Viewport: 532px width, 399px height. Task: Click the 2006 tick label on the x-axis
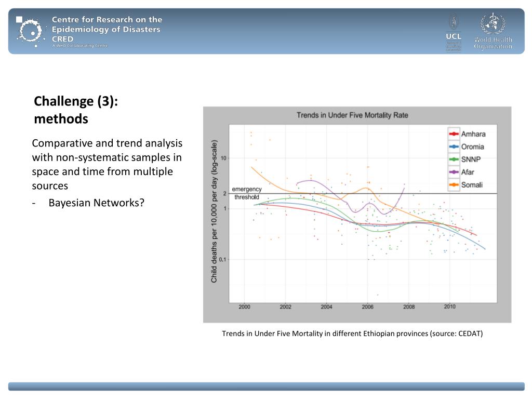click(367, 307)
